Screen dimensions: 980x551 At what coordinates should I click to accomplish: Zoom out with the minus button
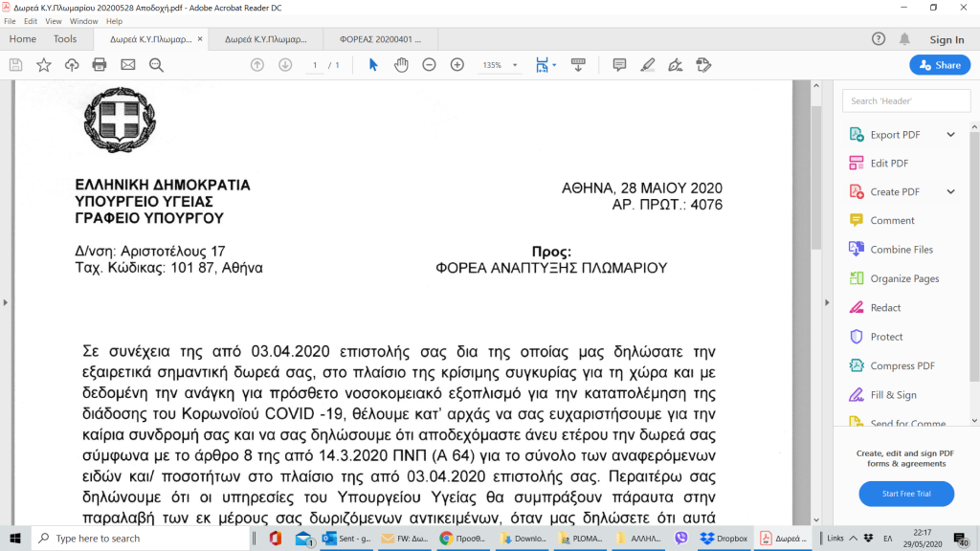tap(429, 65)
